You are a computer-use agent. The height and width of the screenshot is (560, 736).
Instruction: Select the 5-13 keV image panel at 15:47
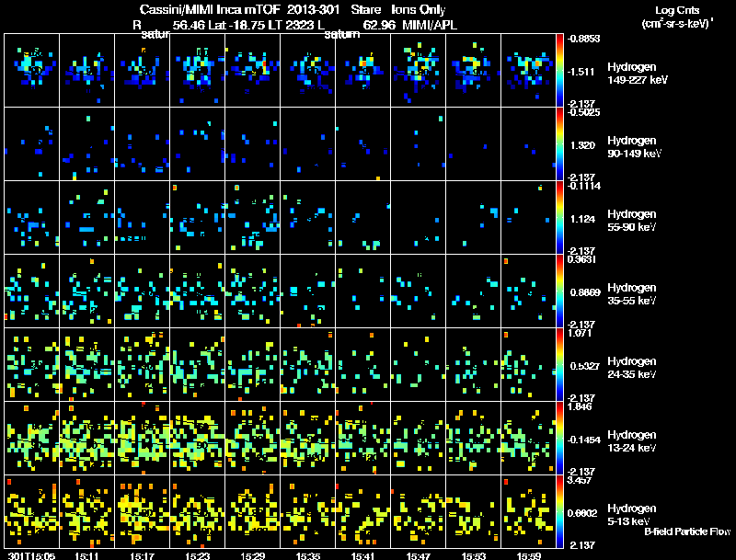pyautogui.click(x=419, y=512)
